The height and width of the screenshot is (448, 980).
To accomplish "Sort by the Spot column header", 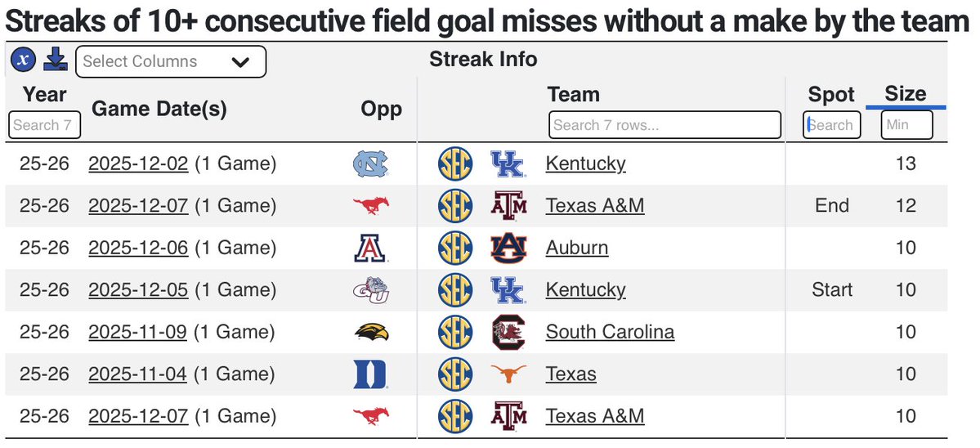I will (831, 95).
